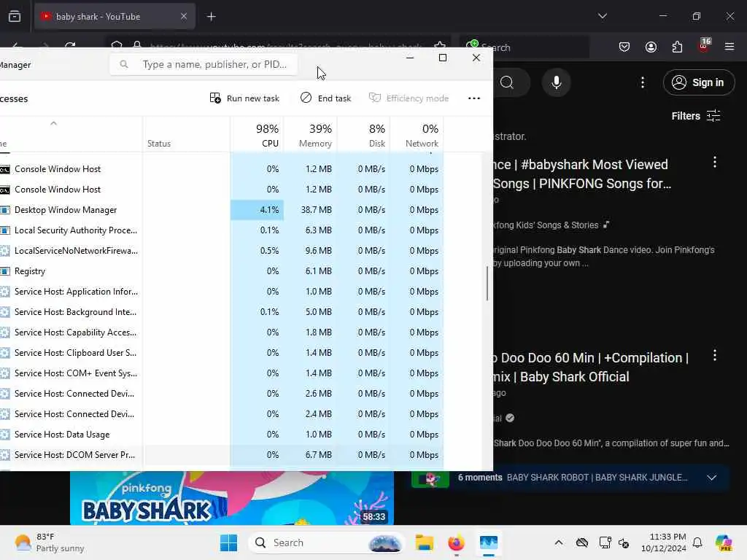
Task: Select the Desktop Window Manager process
Action: coord(222,210)
